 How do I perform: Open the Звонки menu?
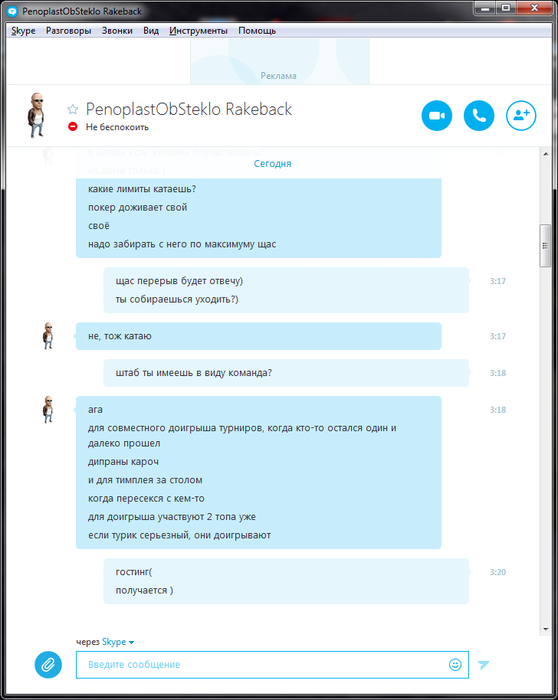coord(117,31)
